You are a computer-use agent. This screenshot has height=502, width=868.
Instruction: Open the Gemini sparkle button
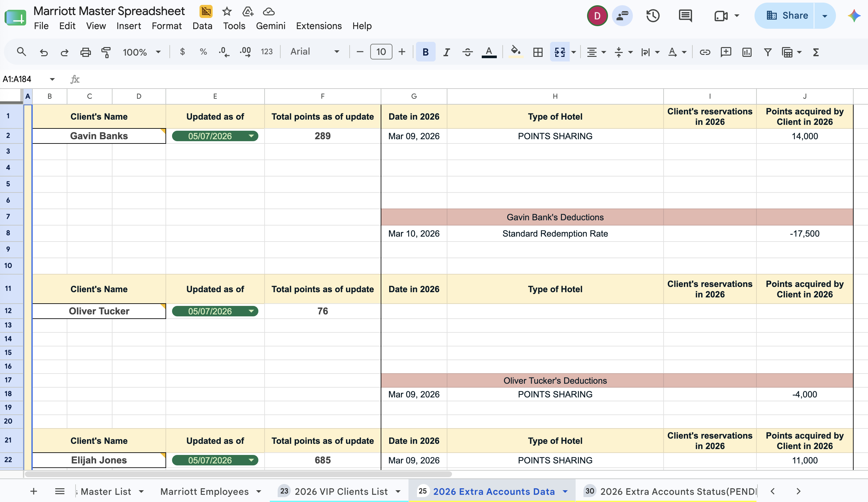click(854, 16)
